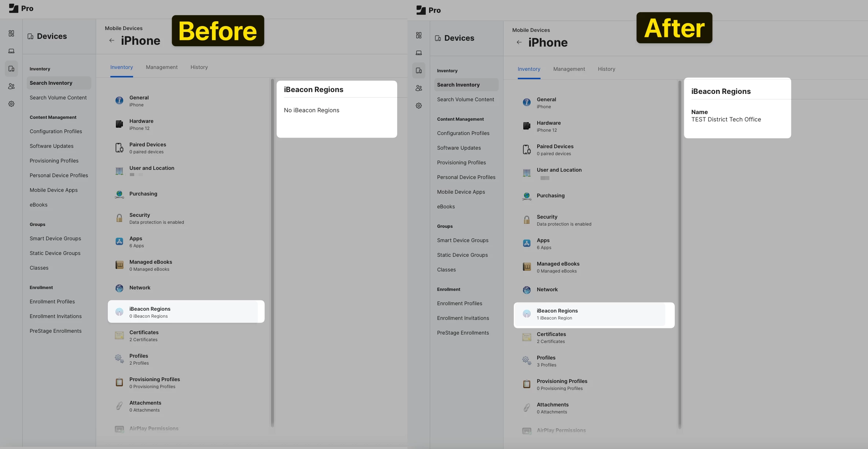
Task: Click Before panel inventory list scrollbar
Action: tap(272, 253)
